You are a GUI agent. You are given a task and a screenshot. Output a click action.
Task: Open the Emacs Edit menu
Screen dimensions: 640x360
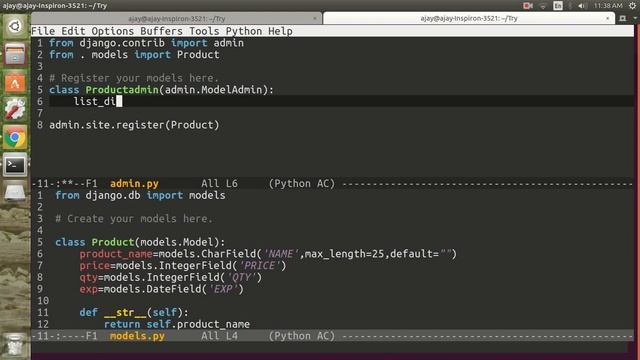73,31
